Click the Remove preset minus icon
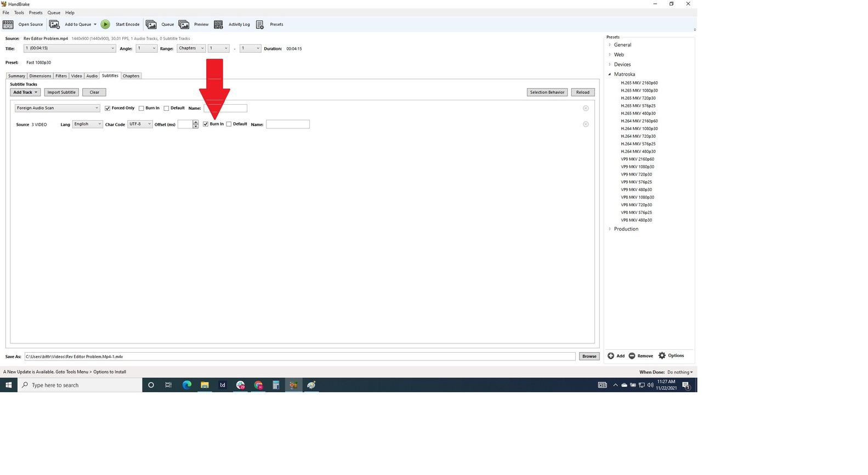This screenshot has width=868, height=475. coord(632,355)
